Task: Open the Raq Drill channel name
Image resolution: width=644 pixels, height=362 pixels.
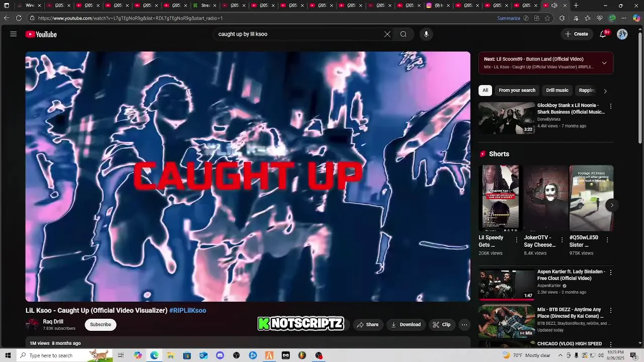Action: pos(53,322)
